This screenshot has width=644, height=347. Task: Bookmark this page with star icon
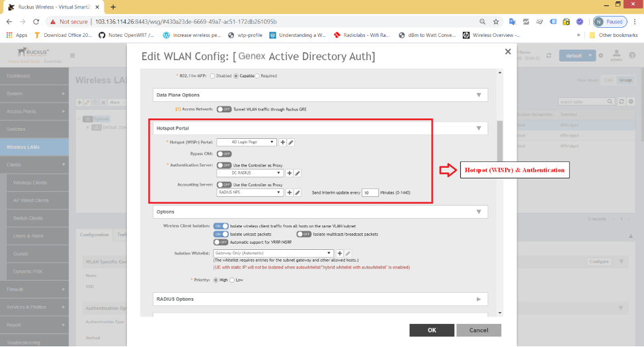(496, 22)
